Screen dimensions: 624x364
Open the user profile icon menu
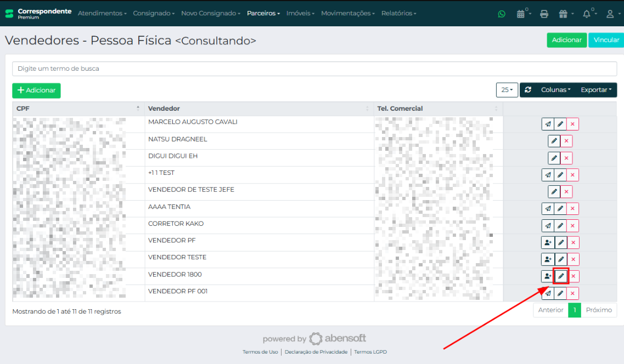pos(611,14)
